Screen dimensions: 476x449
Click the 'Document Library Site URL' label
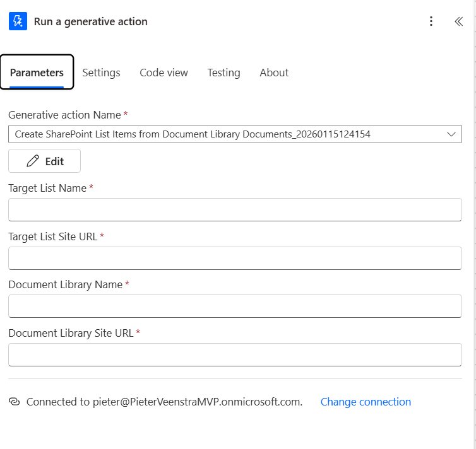pyautogui.click(x=71, y=333)
